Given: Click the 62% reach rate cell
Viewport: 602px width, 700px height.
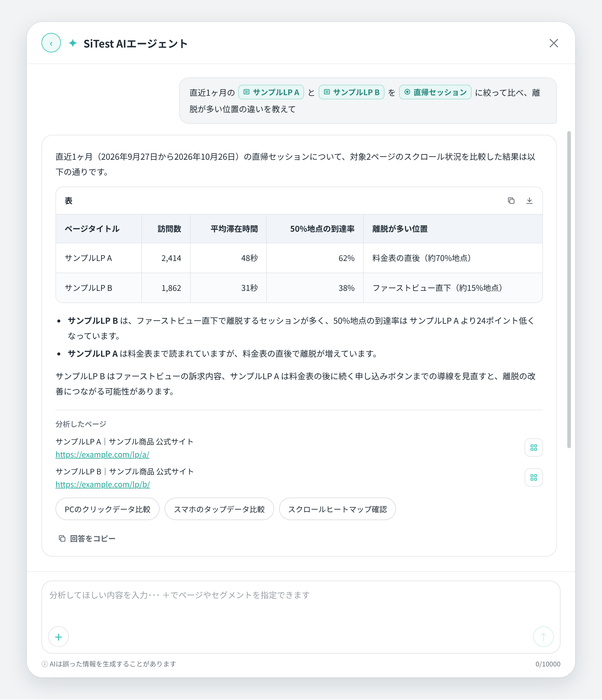Looking at the screenshot, I should pos(315,258).
